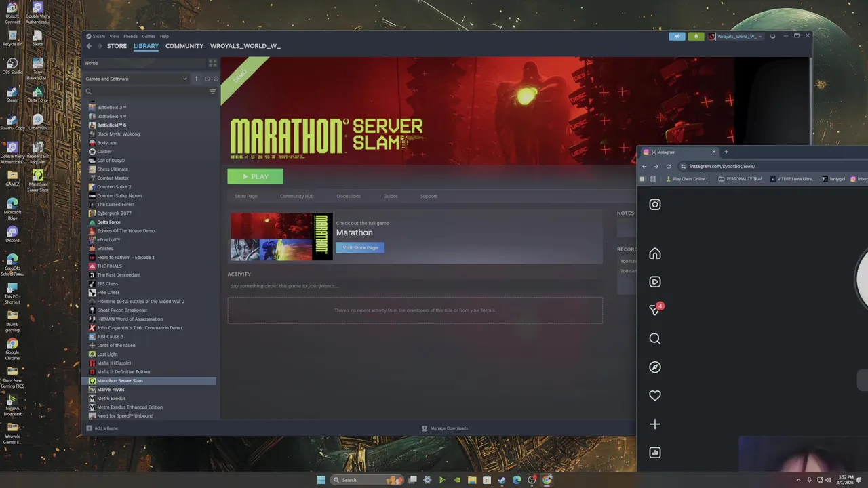Switch to the STORE tab

point(117,46)
